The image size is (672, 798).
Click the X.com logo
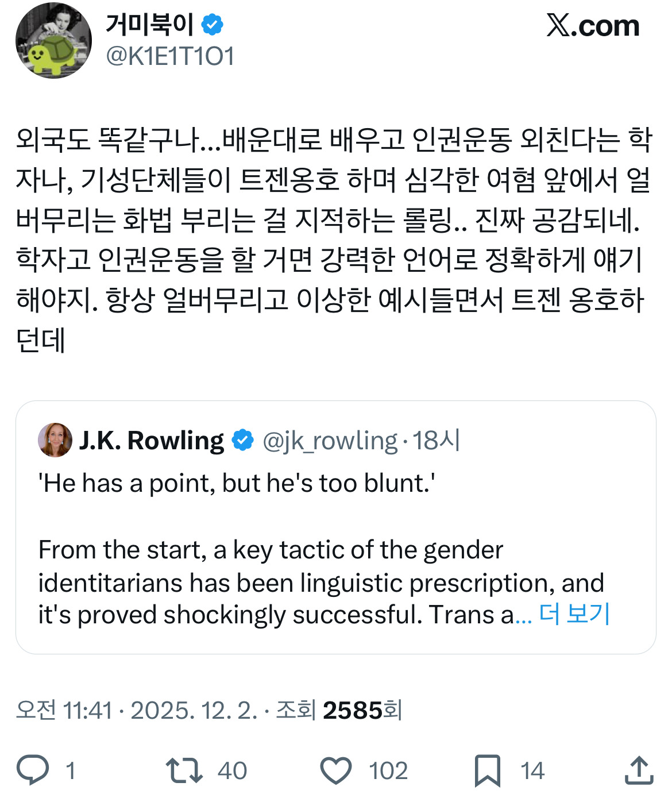point(593,26)
